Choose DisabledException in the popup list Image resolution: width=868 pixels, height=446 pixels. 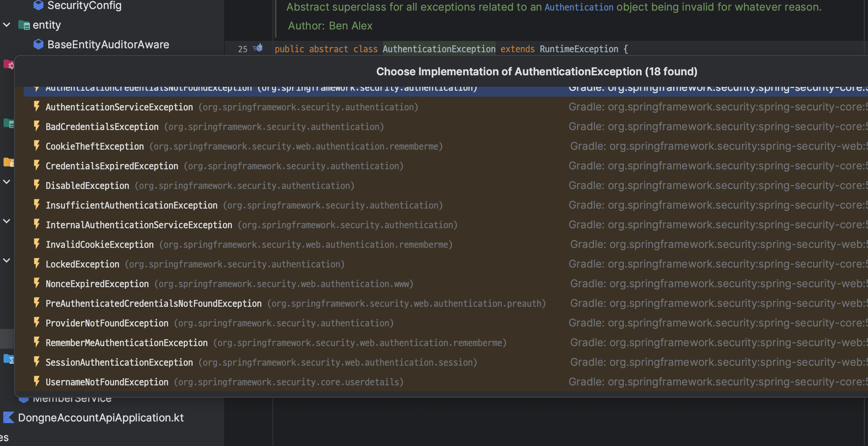(x=87, y=186)
